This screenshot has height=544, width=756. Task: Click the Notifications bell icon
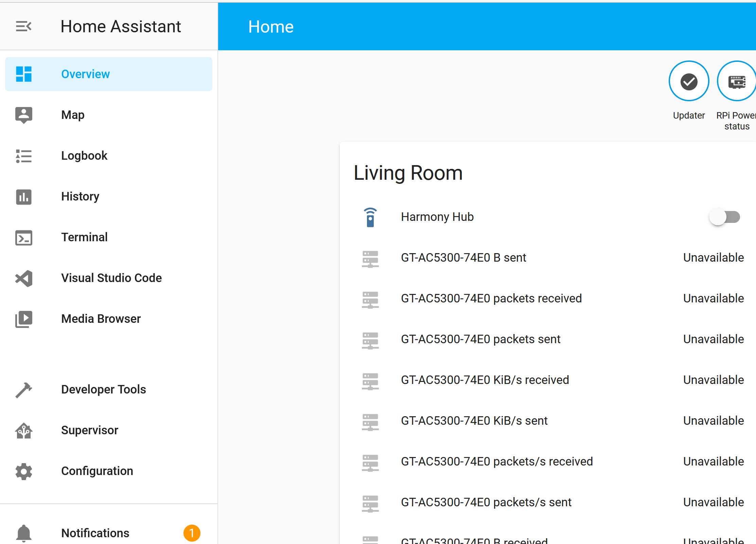coord(24,533)
